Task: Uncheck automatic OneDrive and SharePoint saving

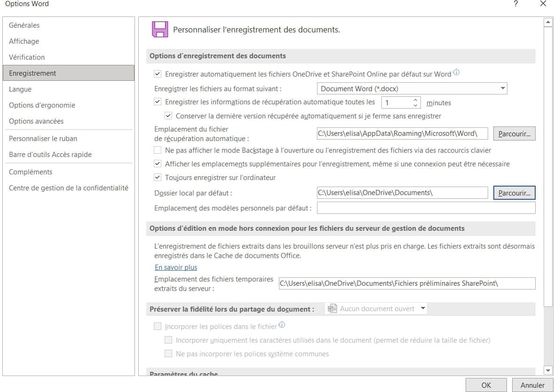Action: [158, 74]
